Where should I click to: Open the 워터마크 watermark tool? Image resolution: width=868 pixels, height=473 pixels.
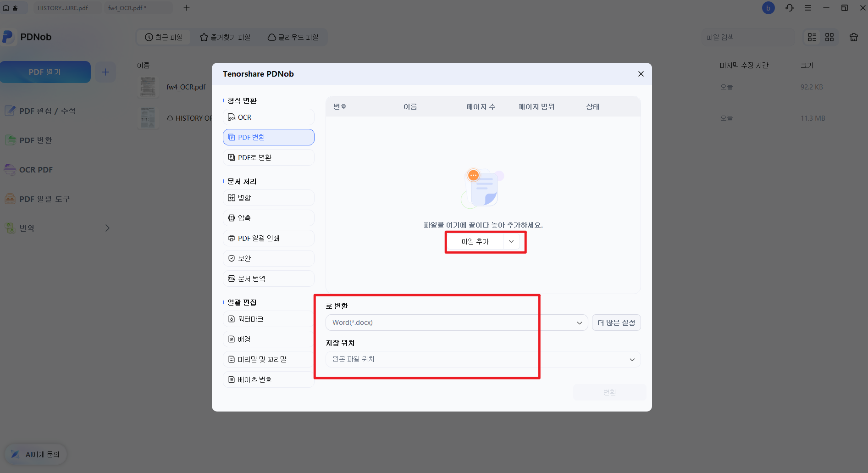268,319
